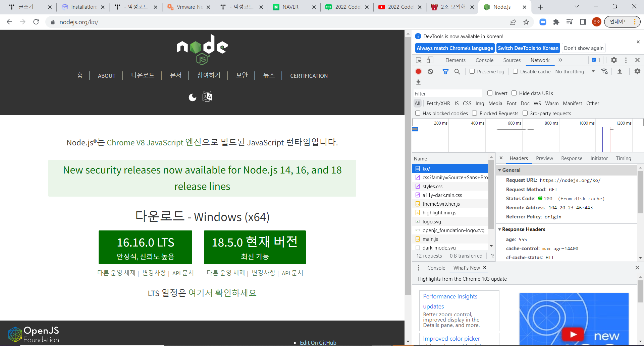
Task: Check 3rd-party requests checkbox
Action: pyautogui.click(x=525, y=113)
